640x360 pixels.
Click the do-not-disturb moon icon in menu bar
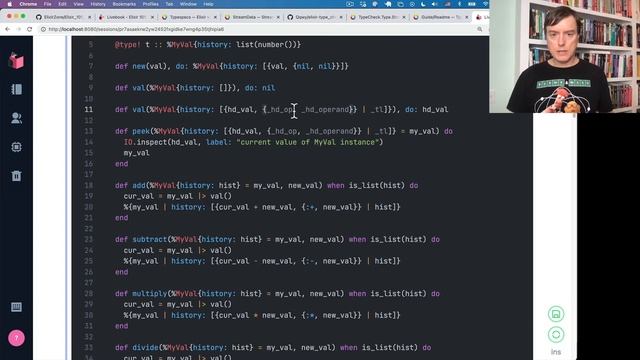point(423,4)
